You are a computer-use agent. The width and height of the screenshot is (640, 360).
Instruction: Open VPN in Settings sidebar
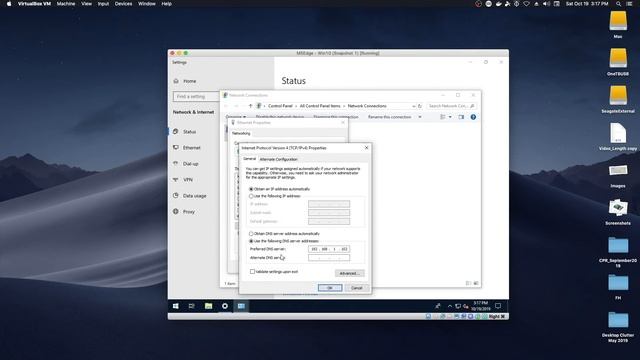point(188,180)
